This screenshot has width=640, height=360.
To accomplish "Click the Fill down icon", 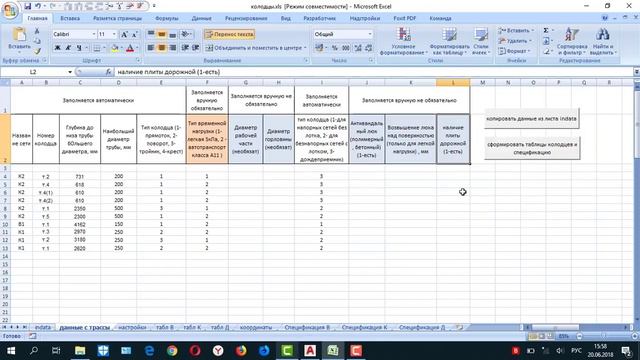I will (546, 41).
